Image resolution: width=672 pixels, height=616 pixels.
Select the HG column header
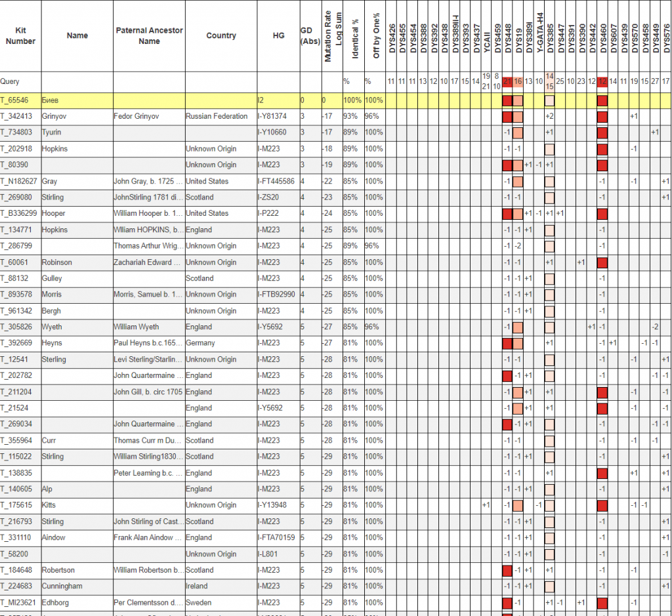click(278, 35)
